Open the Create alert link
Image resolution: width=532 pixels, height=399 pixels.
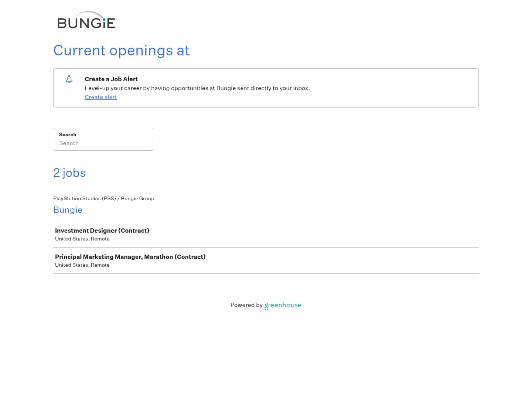coord(101,97)
